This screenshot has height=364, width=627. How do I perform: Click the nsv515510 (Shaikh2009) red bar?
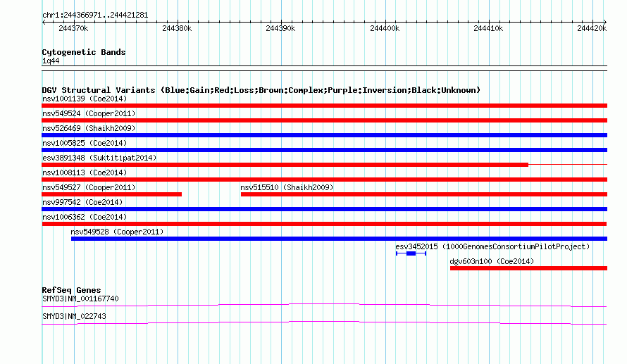424,194
